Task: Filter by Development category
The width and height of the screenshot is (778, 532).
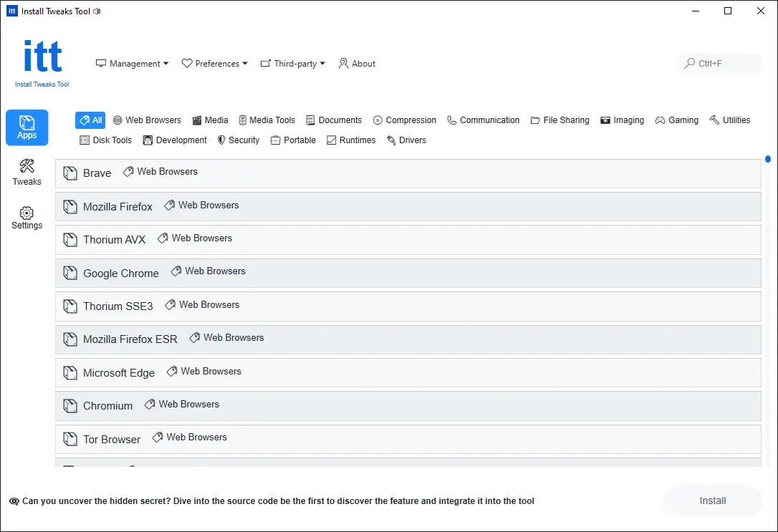Action: (175, 140)
